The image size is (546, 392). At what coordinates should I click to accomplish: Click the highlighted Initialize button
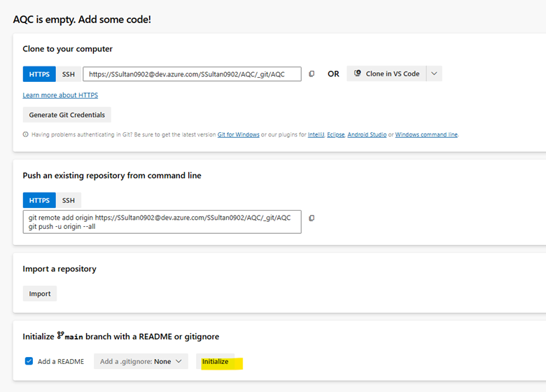pyautogui.click(x=216, y=361)
